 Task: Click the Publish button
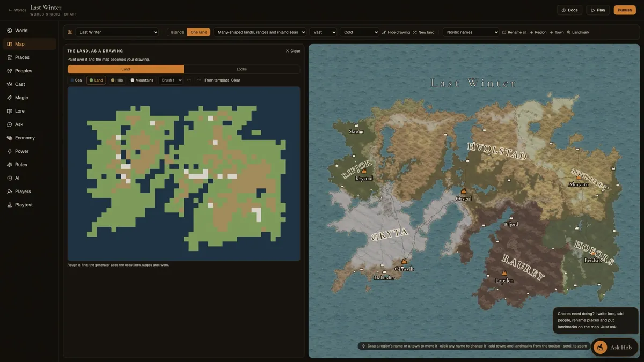tap(625, 10)
